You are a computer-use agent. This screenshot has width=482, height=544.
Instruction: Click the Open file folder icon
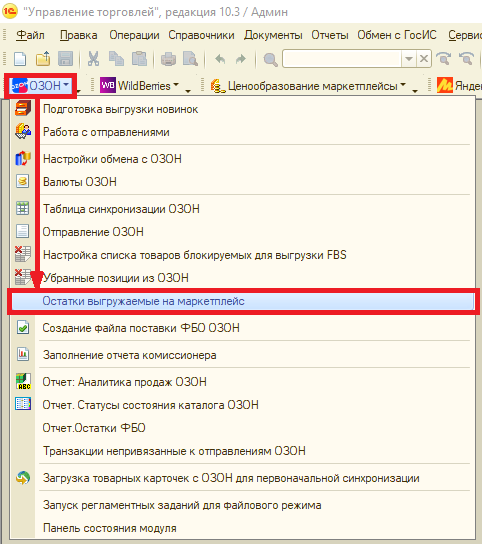[43, 59]
